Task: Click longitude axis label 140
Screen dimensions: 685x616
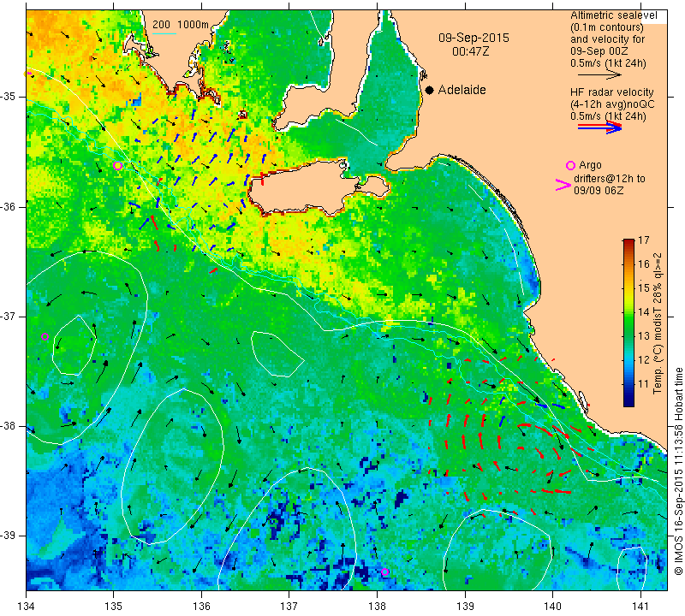Action: pyautogui.click(x=552, y=606)
